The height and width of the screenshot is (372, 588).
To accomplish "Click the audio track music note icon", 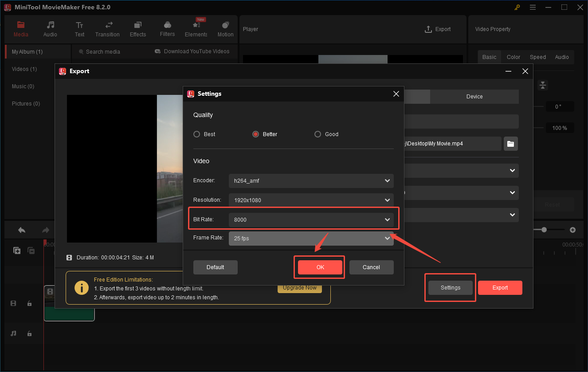I will 14,333.
